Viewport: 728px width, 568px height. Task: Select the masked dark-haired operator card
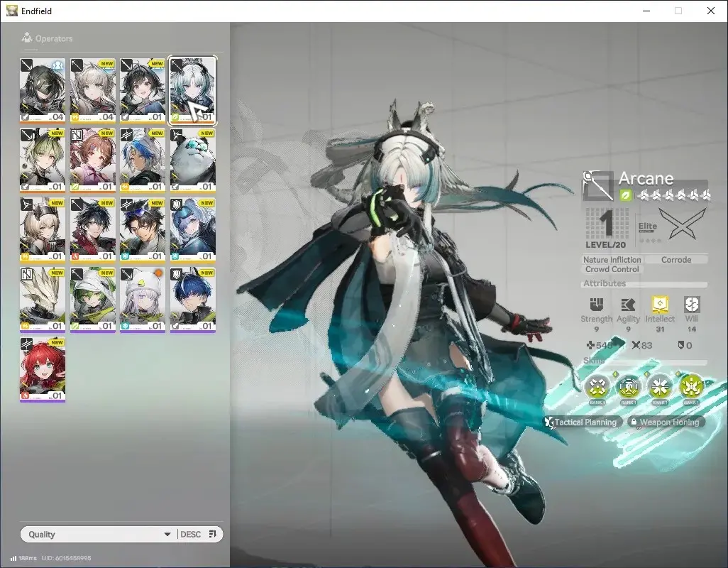[43, 91]
